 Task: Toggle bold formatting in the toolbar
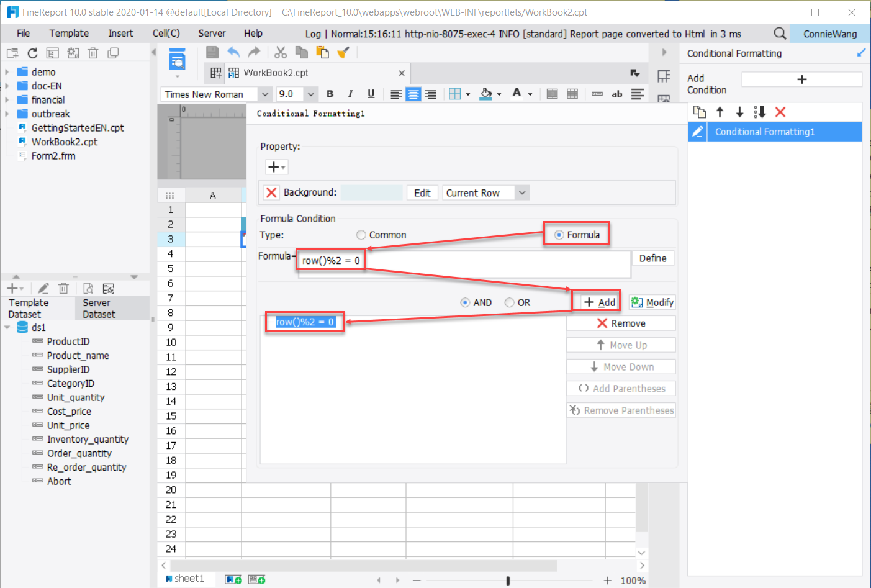(x=330, y=94)
